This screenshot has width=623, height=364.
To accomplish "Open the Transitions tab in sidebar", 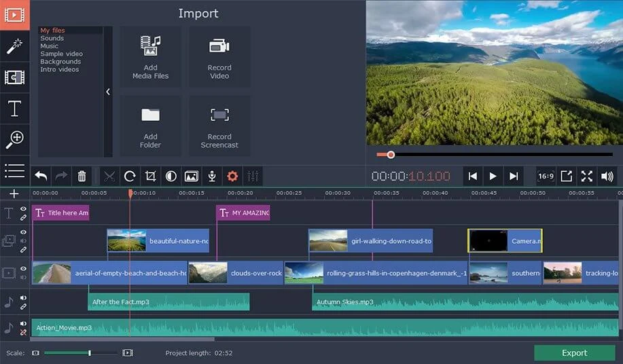I will pyautogui.click(x=15, y=77).
